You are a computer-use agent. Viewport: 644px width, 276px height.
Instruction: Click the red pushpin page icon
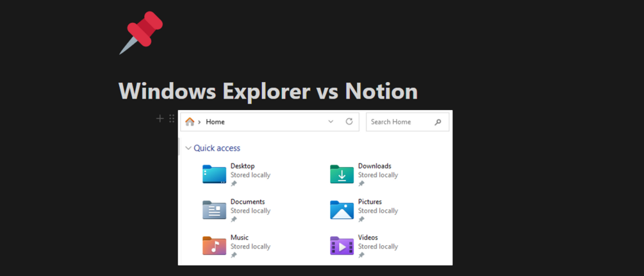coord(141,33)
